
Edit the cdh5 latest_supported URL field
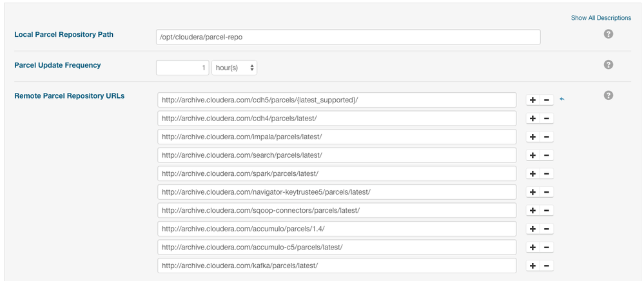click(x=337, y=100)
